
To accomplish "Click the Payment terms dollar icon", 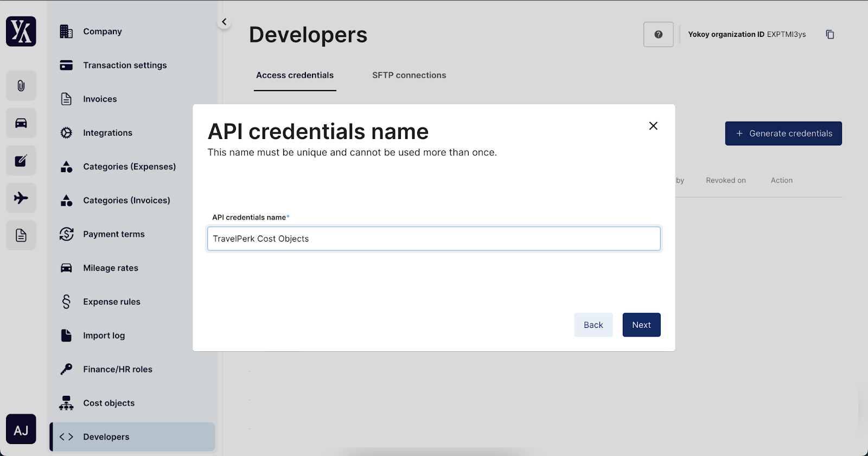I will [x=66, y=234].
